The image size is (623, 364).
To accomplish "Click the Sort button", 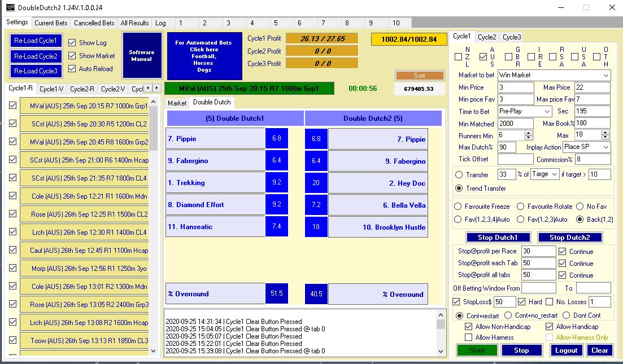I will point(420,76).
